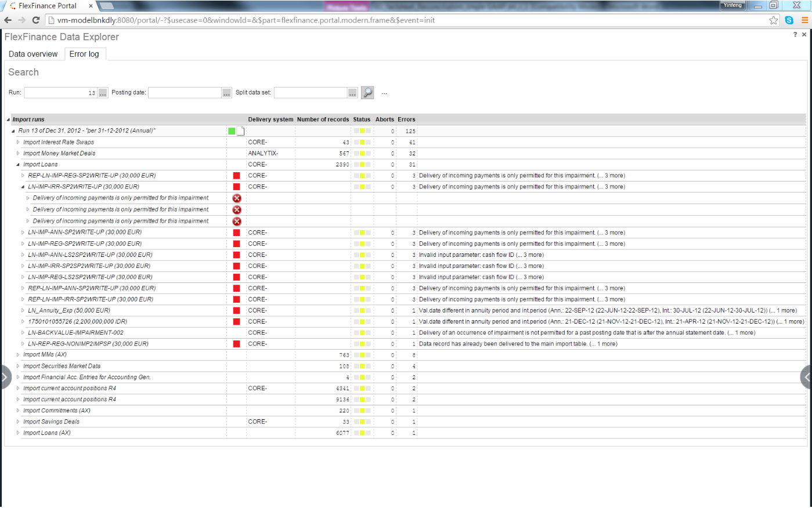Expand the Import Interest Rate Swaps row
Image resolution: width=812 pixels, height=508 pixels.
point(18,142)
